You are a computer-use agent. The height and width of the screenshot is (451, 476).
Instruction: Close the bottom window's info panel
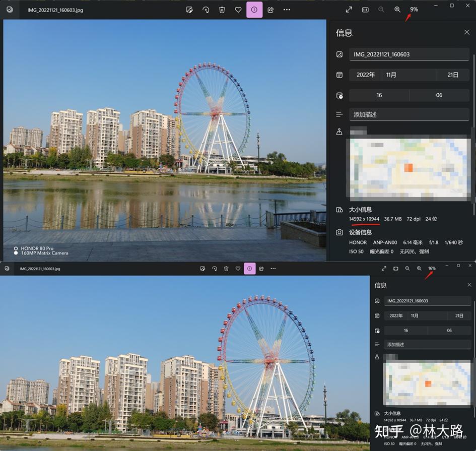tap(469, 285)
